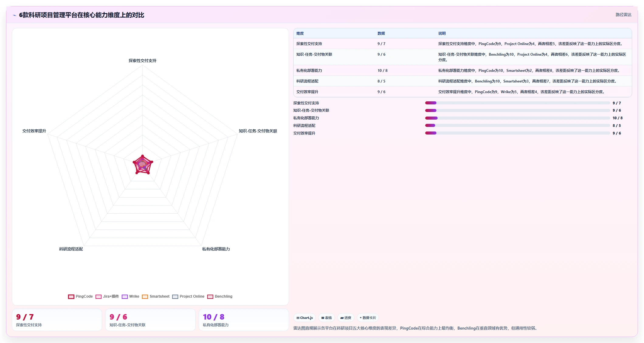Click the 数据 column header
Screen dimensions: 644x343
click(381, 33)
